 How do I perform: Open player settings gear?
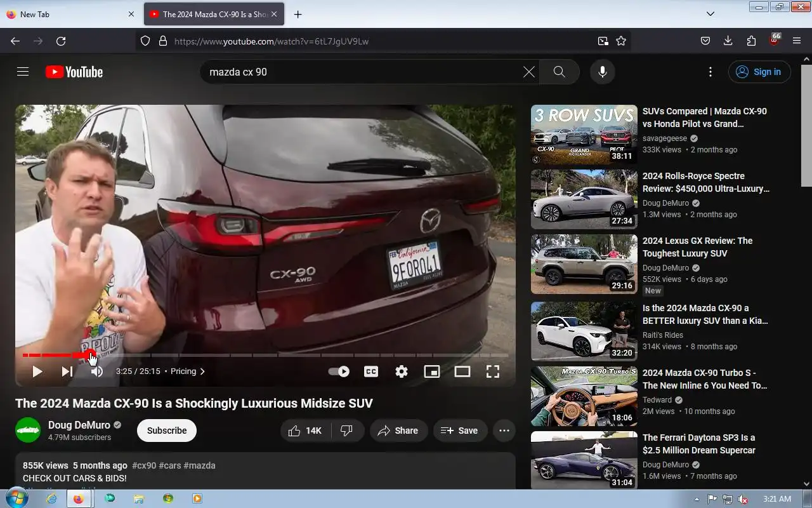coord(402,371)
